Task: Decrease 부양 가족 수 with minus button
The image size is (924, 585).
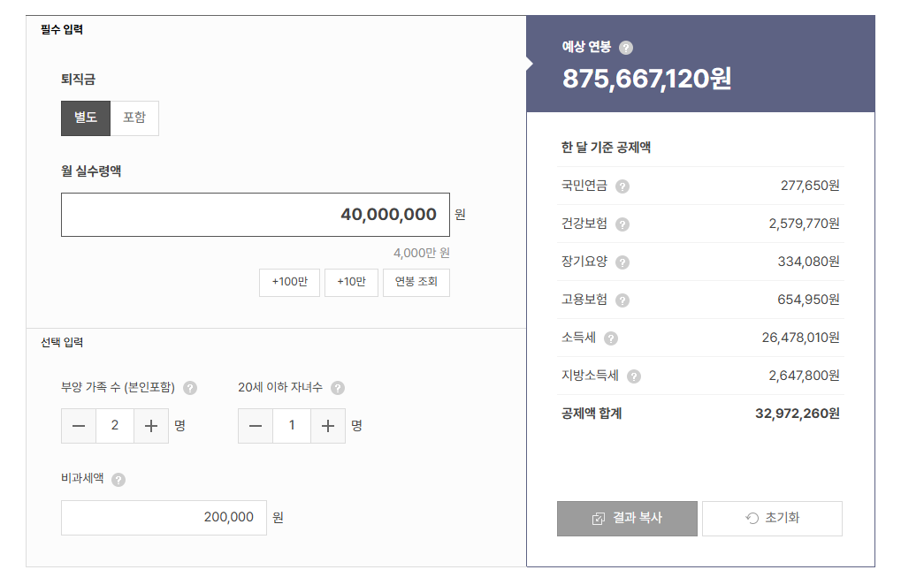Action: [79, 426]
